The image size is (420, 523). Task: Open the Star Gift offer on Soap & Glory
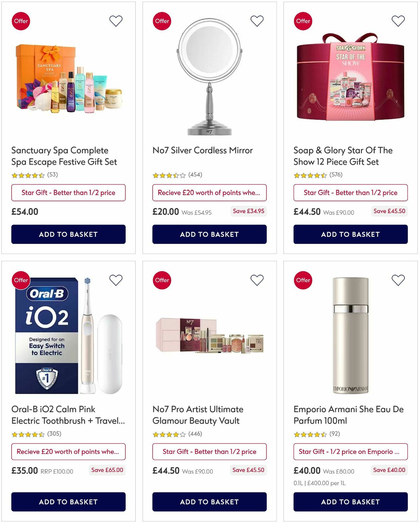coord(350,193)
